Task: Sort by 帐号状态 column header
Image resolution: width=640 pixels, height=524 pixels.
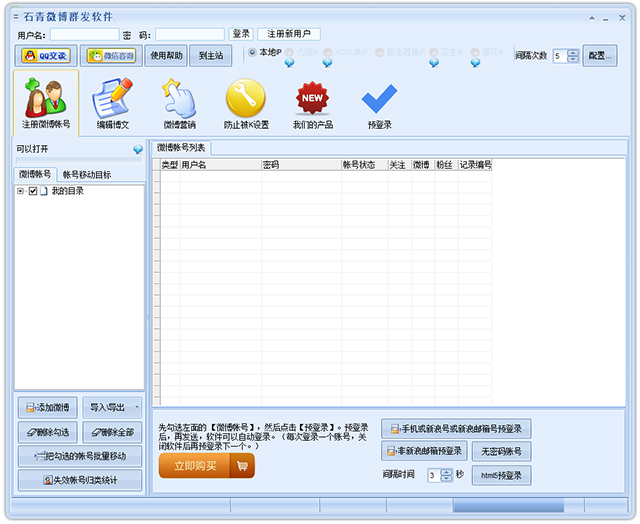Action: (364, 165)
